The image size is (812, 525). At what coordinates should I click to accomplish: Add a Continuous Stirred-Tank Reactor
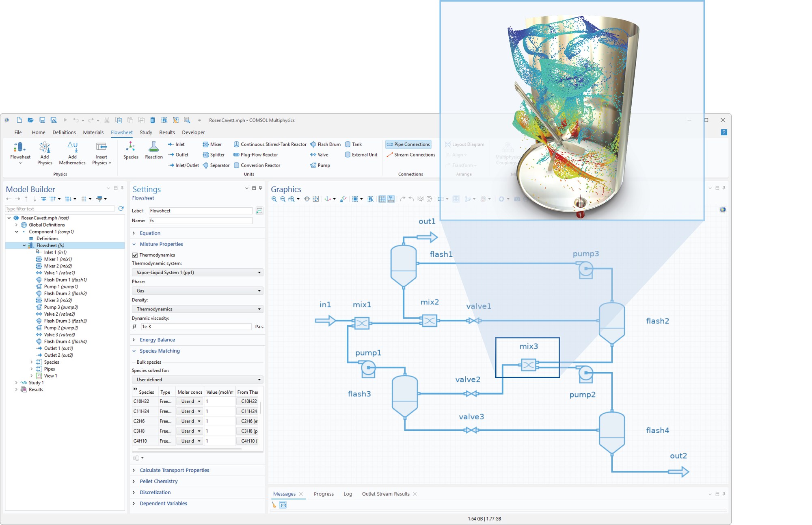(x=270, y=144)
